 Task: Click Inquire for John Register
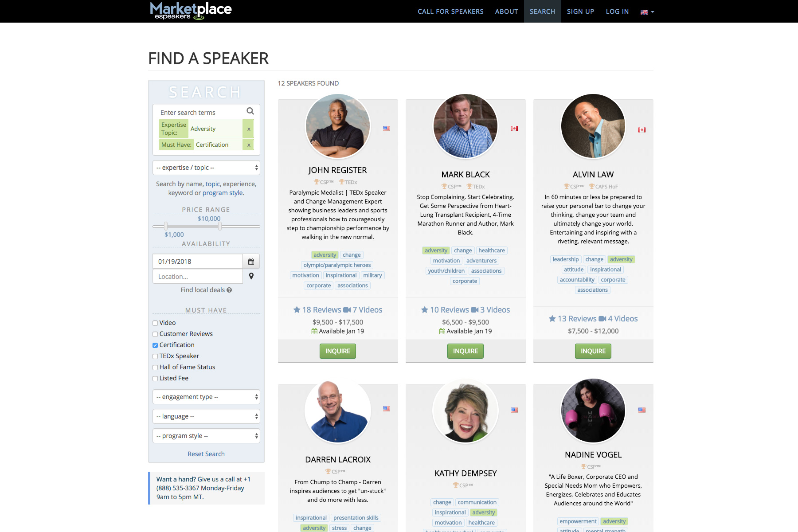(338, 351)
